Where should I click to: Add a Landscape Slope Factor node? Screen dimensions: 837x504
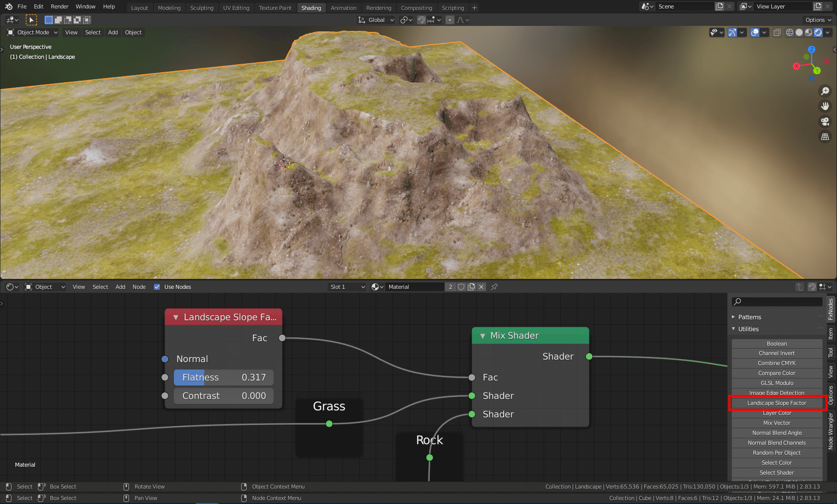pos(776,403)
